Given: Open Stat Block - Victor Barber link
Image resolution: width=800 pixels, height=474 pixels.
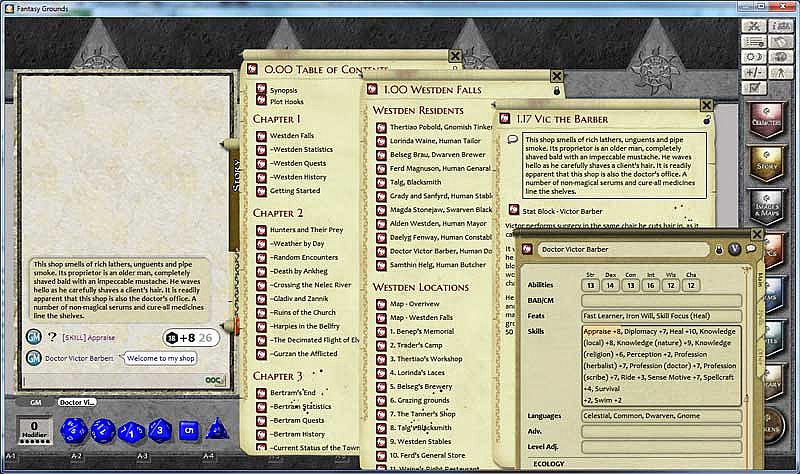Looking at the screenshot, I should point(562,211).
